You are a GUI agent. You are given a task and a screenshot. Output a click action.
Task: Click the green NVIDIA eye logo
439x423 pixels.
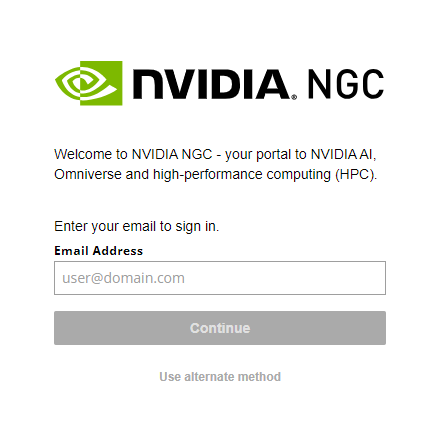89,83
